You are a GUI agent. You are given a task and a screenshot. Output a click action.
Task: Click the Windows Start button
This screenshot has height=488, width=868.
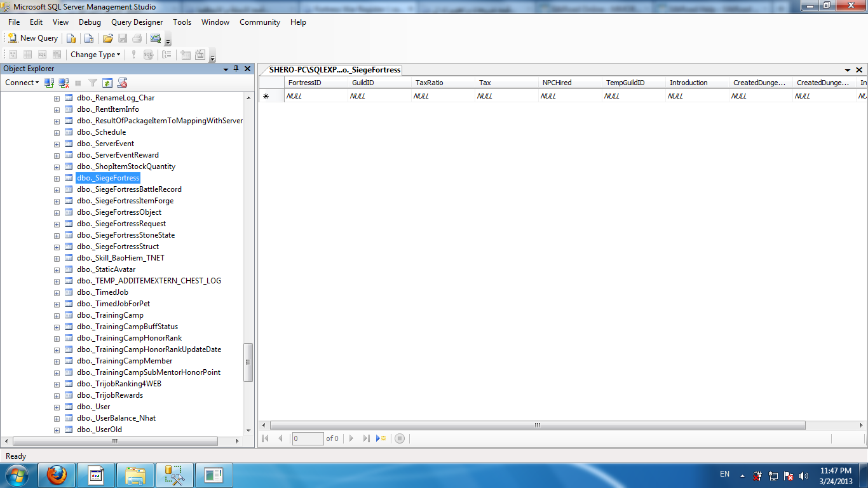tap(17, 475)
